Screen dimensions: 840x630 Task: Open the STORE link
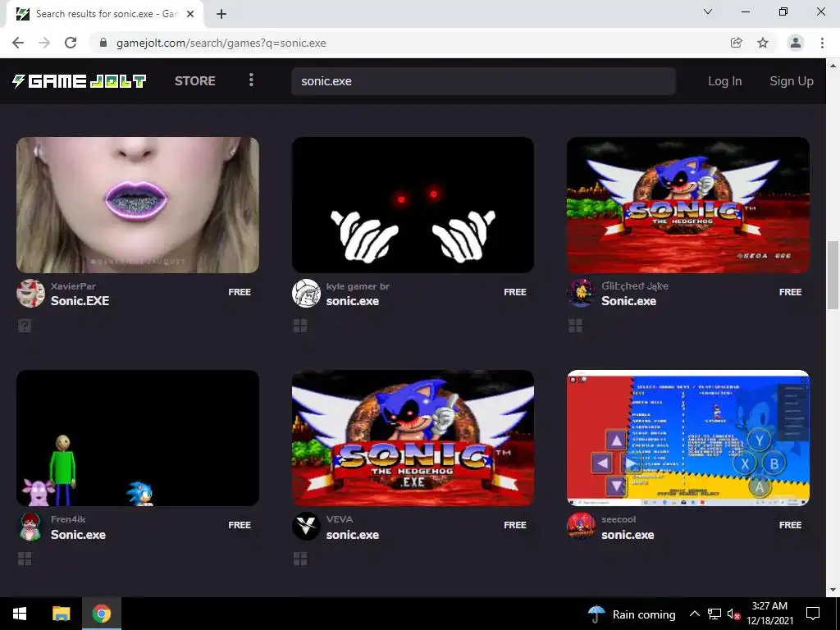[x=195, y=81]
